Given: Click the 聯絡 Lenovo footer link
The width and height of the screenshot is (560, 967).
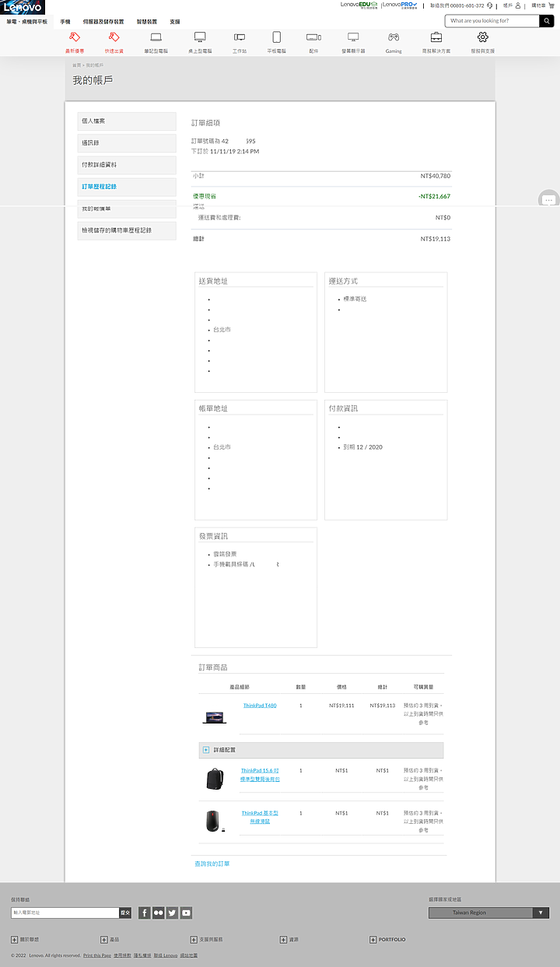Looking at the screenshot, I should point(165,955).
